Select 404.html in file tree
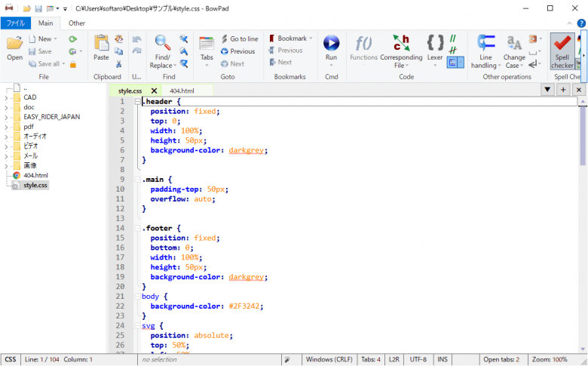Viewport: 588px width, 366px height. pos(35,175)
